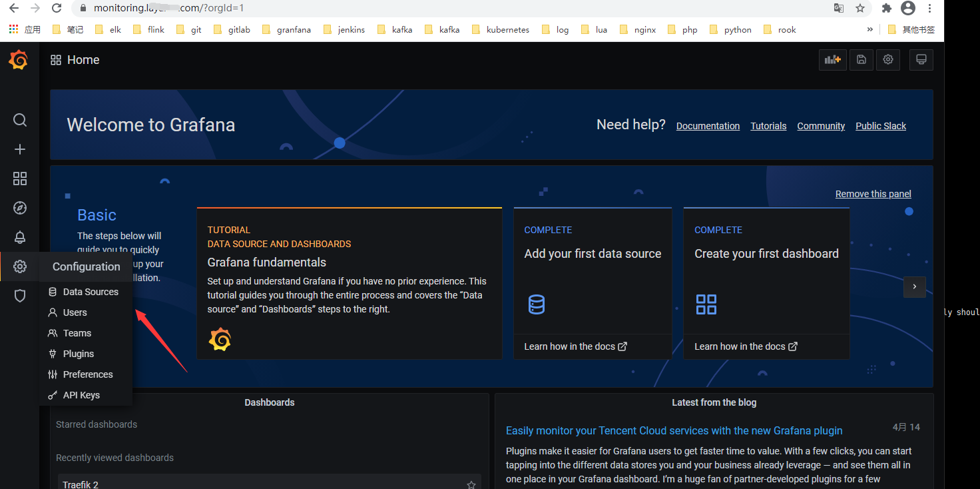Image resolution: width=980 pixels, height=489 pixels.
Task: Click the Create plus icon in sidebar
Action: pyautogui.click(x=20, y=149)
